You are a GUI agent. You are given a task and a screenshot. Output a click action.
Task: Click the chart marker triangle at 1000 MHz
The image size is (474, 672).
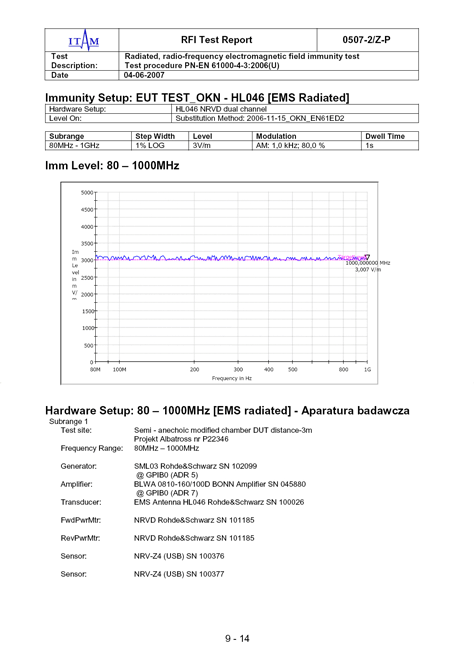click(367, 257)
